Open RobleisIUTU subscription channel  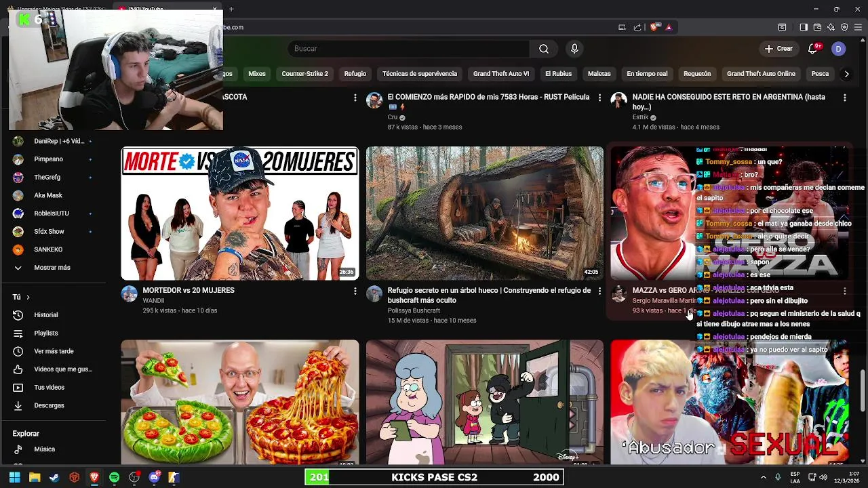(x=54, y=213)
